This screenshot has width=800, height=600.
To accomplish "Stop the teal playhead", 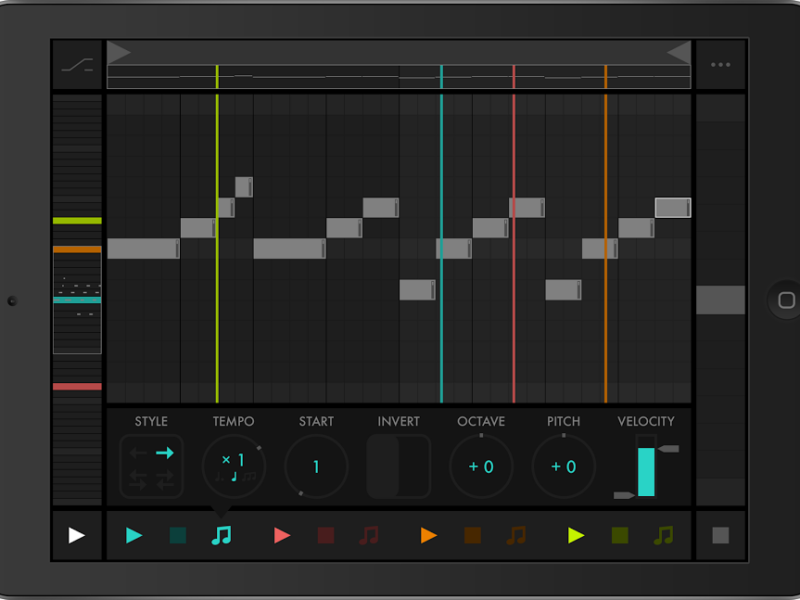I will point(178,536).
